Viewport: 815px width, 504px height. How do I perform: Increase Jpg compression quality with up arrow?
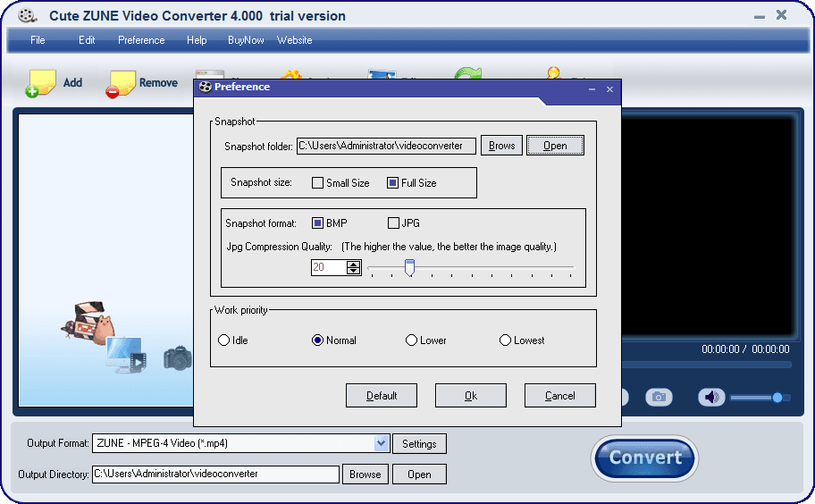coord(354,264)
